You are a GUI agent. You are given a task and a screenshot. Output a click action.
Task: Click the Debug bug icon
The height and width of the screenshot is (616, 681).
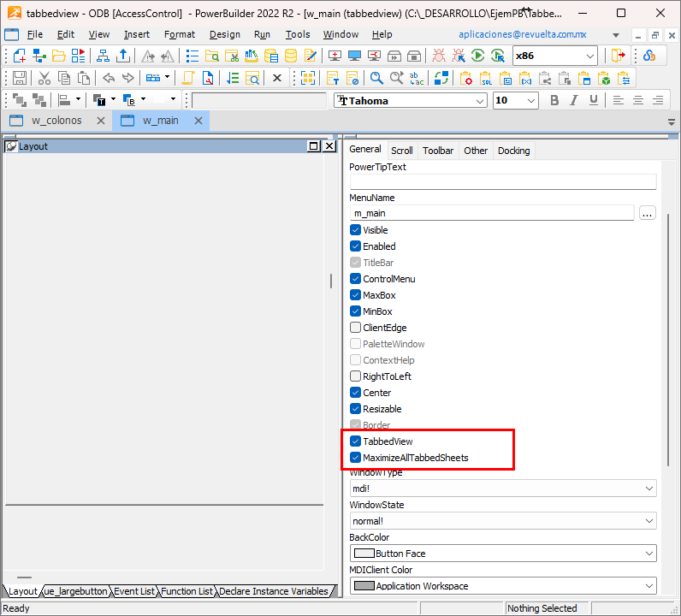coord(438,56)
